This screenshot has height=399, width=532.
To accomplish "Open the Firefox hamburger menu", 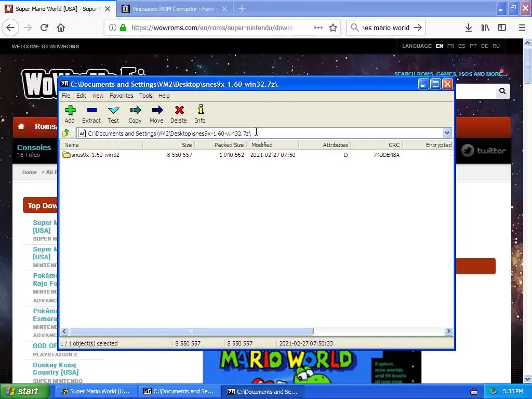I will pos(522,28).
